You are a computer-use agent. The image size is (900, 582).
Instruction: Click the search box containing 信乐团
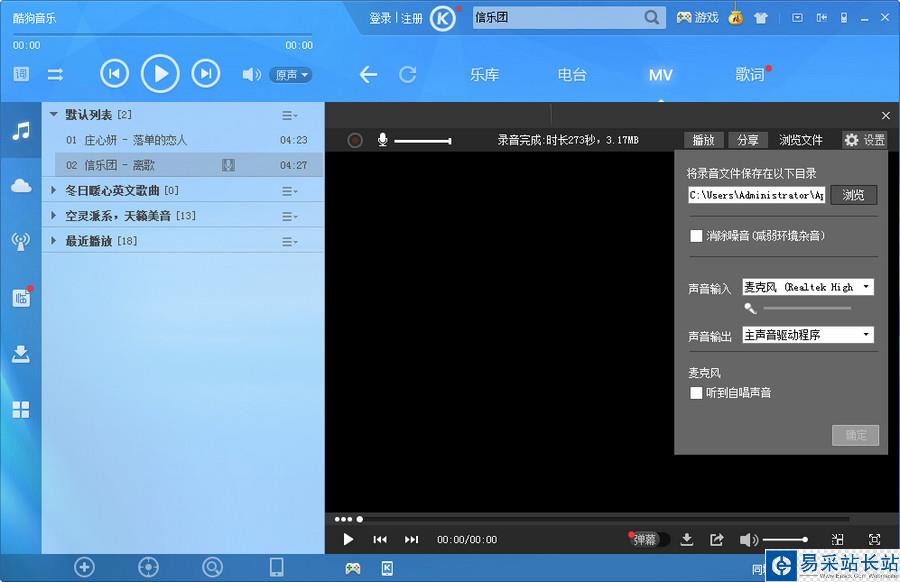(557, 18)
